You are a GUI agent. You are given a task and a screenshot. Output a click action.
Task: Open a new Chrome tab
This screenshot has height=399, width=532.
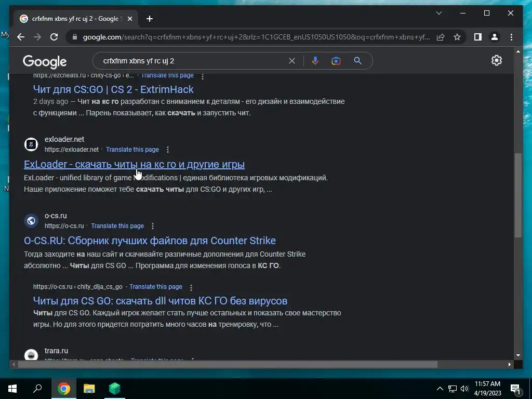click(x=149, y=19)
